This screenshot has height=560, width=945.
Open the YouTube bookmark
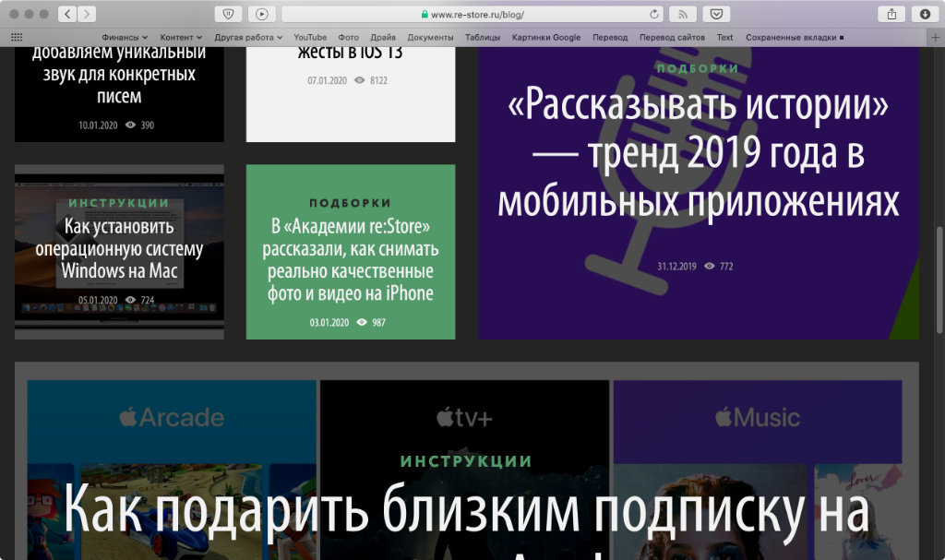310,38
